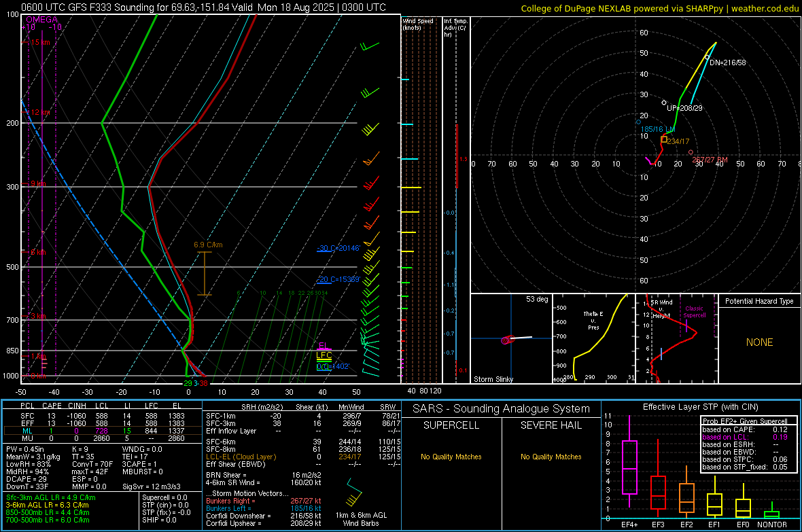The width and height of the screenshot is (802, 532).
Task: Click the SARS - Sounding Analogue System title
Action: [502, 409]
